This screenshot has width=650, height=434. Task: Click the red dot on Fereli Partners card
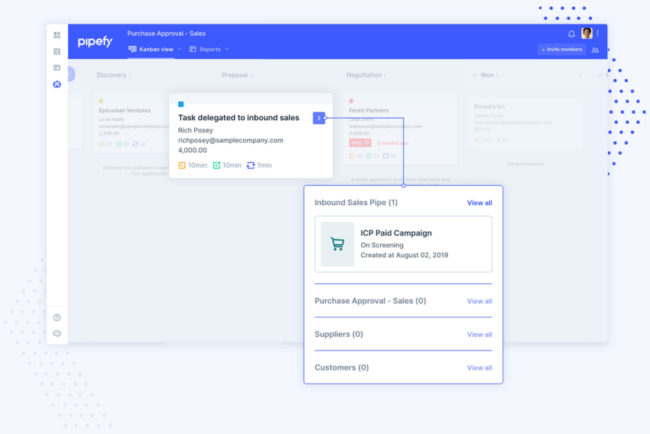tap(351, 101)
